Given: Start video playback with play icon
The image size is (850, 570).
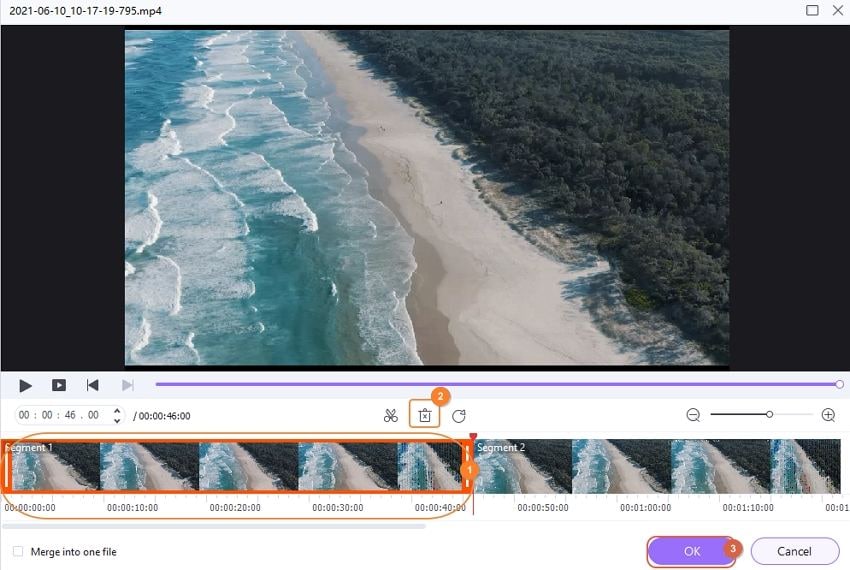Looking at the screenshot, I should 25,386.
